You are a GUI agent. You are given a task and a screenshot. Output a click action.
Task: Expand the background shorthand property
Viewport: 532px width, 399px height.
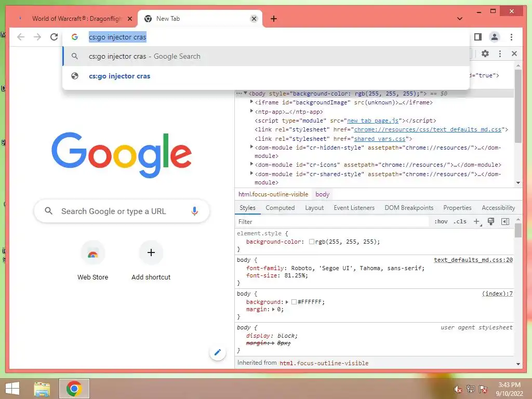point(287,302)
